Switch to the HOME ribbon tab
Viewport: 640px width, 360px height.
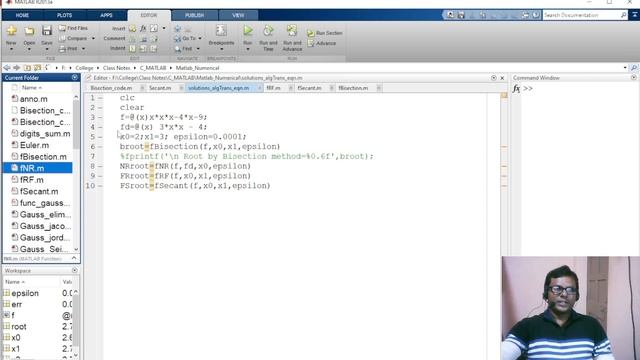pos(22,15)
